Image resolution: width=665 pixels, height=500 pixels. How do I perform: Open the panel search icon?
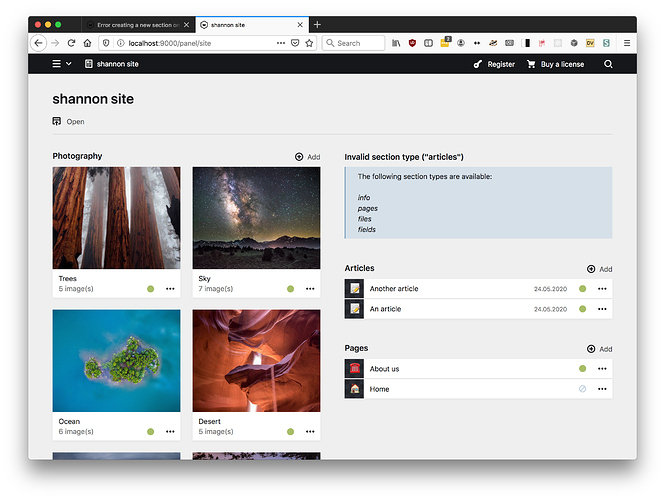click(608, 64)
